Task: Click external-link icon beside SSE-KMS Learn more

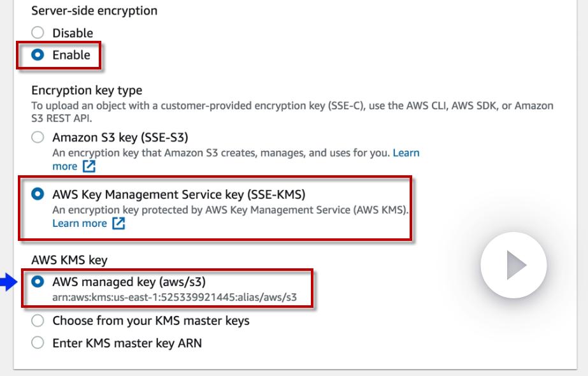Action: click(118, 224)
